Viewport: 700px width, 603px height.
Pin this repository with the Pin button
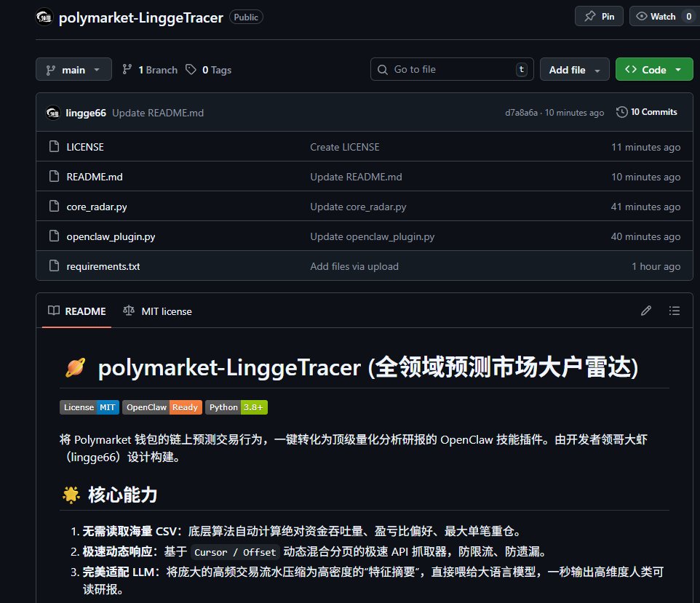pos(599,17)
